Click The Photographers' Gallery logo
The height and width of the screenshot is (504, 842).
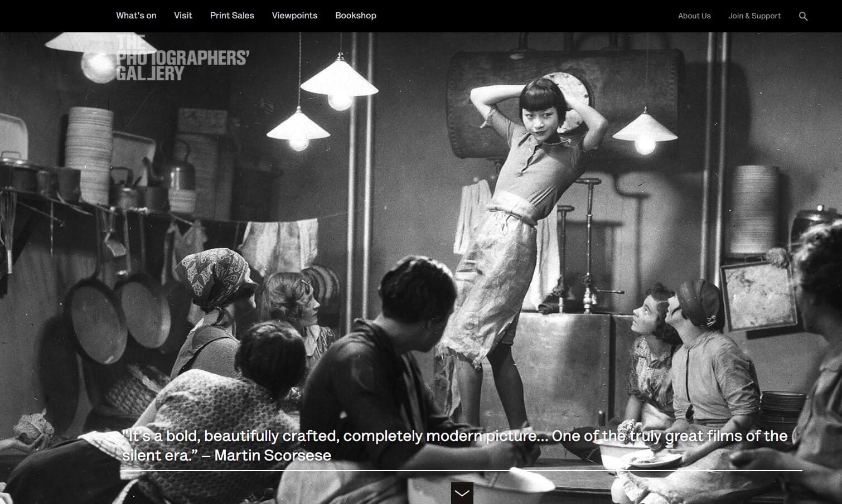[x=182, y=58]
